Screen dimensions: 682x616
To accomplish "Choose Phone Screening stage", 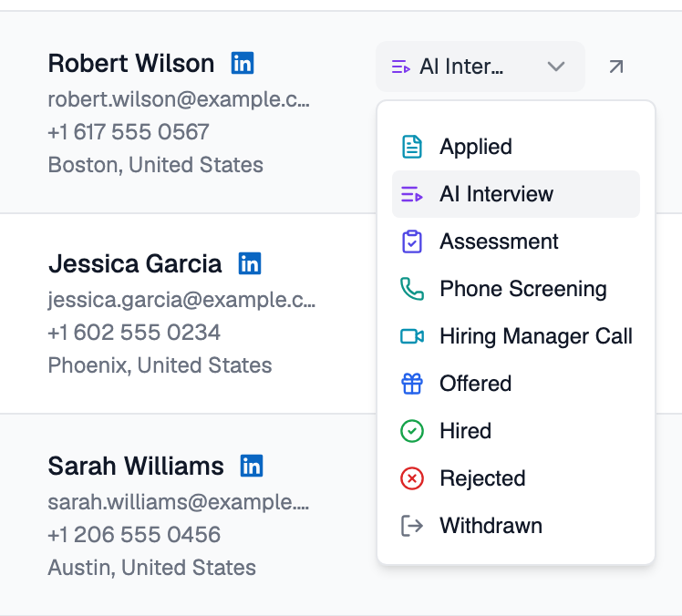I will [x=516, y=289].
